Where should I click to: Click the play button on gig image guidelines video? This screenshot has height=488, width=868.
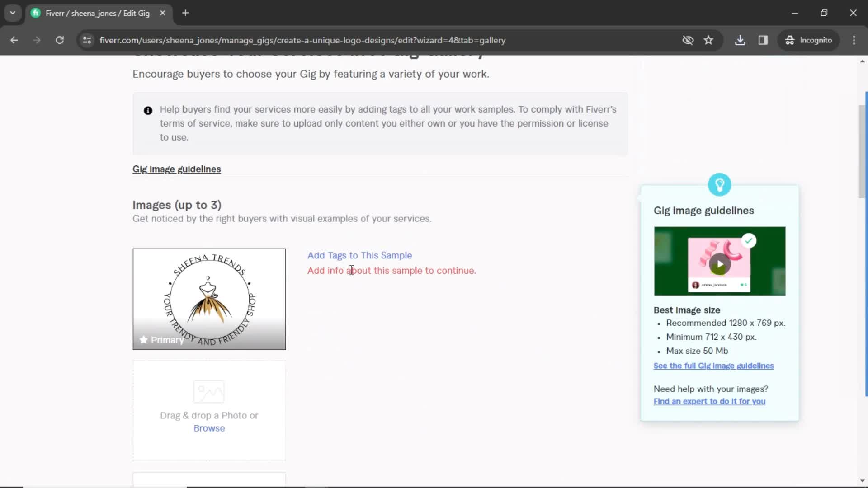pyautogui.click(x=720, y=264)
